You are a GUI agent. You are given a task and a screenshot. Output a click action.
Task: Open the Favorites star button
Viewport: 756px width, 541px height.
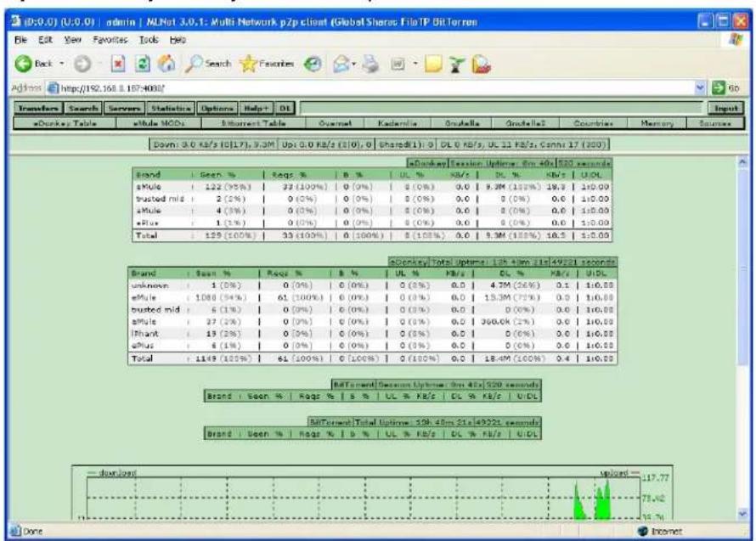tap(267, 64)
